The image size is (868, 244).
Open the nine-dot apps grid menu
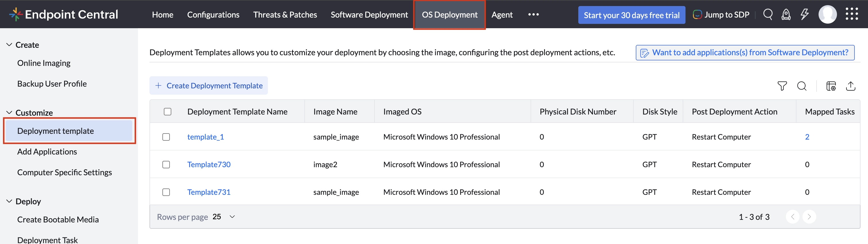(x=852, y=14)
